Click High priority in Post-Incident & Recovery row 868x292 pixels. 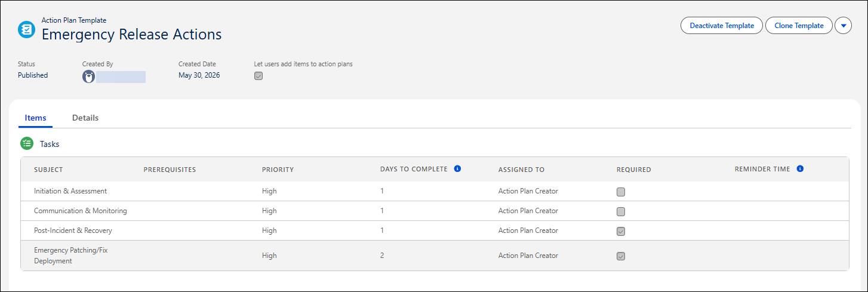[269, 230]
